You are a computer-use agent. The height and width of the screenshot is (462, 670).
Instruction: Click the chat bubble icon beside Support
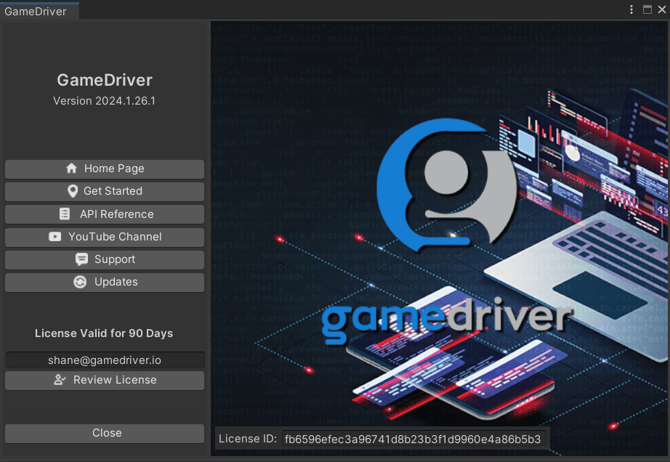point(82,259)
